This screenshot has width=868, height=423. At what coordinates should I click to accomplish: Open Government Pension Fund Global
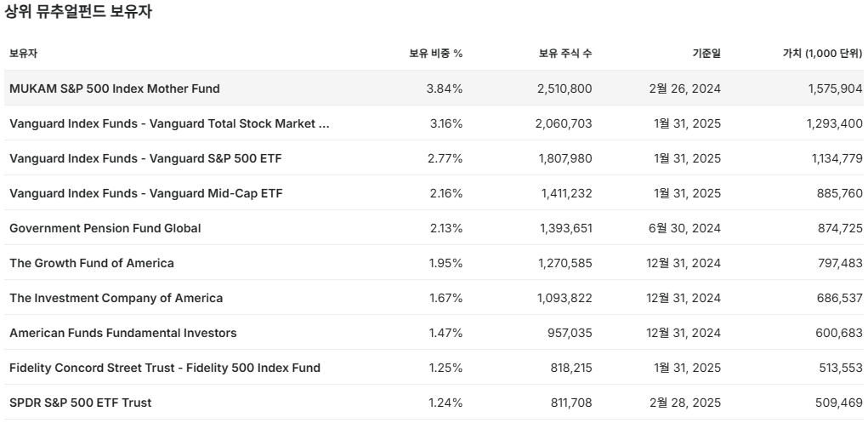(105, 228)
